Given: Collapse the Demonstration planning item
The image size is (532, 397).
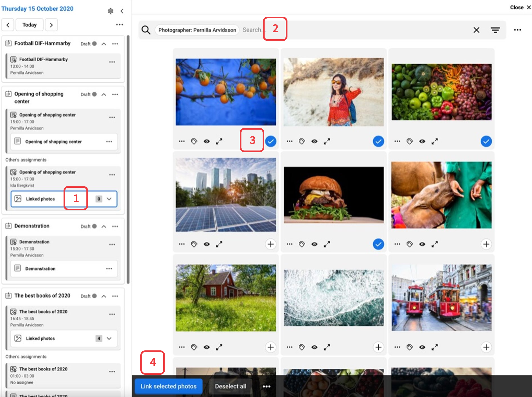Looking at the screenshot, I should 104,226.
